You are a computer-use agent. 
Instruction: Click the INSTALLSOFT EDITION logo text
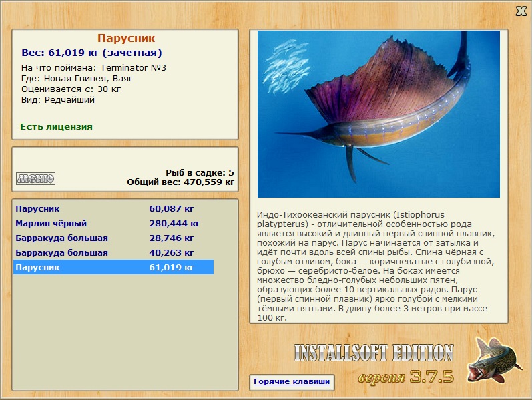point(373,353)
